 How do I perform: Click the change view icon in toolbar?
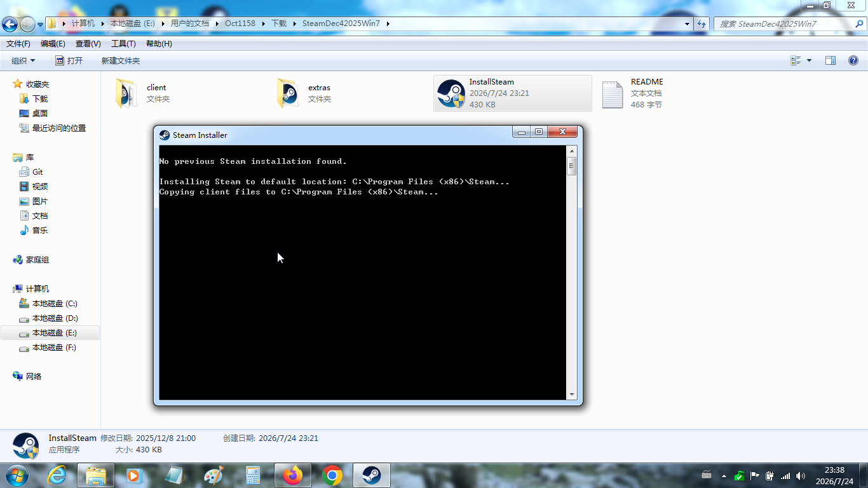coord(796,60)
